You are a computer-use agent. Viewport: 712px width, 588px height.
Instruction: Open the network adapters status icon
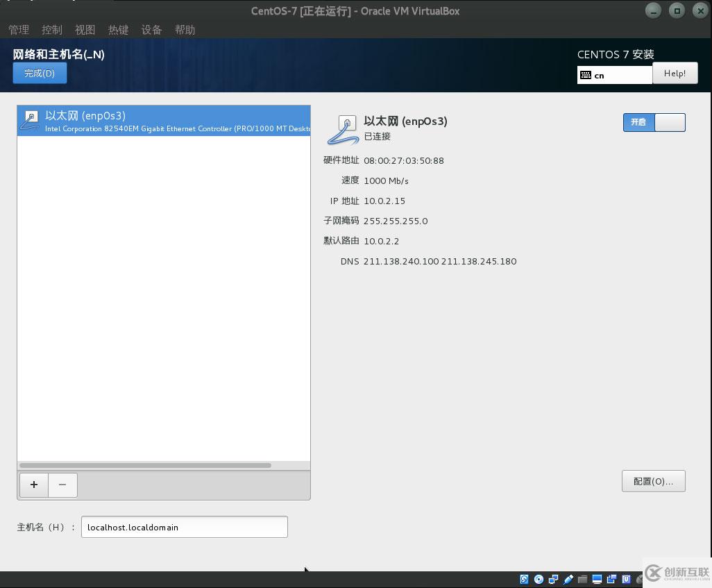click(554, 579)
